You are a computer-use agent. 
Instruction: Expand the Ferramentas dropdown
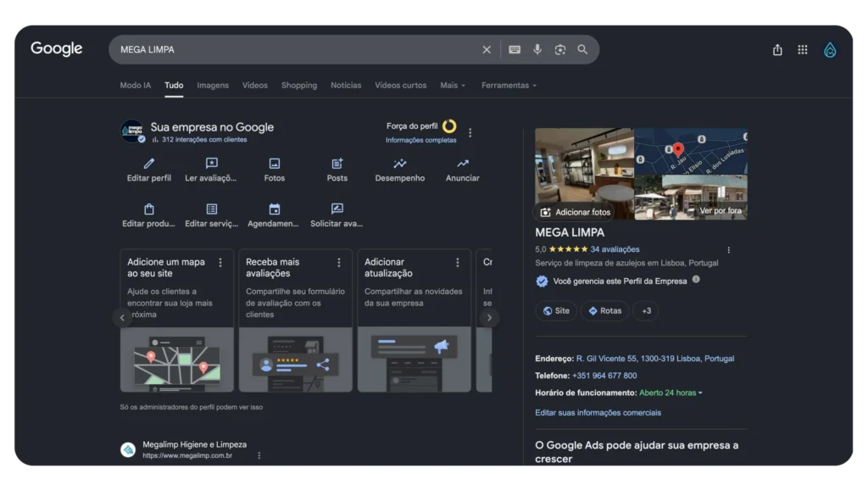click(x=509, y=86)
